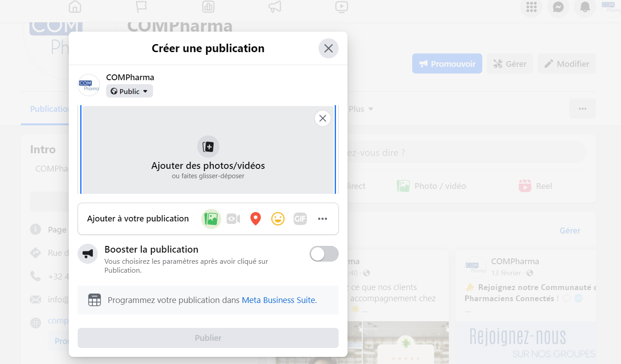This screenshot has width=621, height=364.
Task: Open notifications bell icon
Action: (585, 7)
